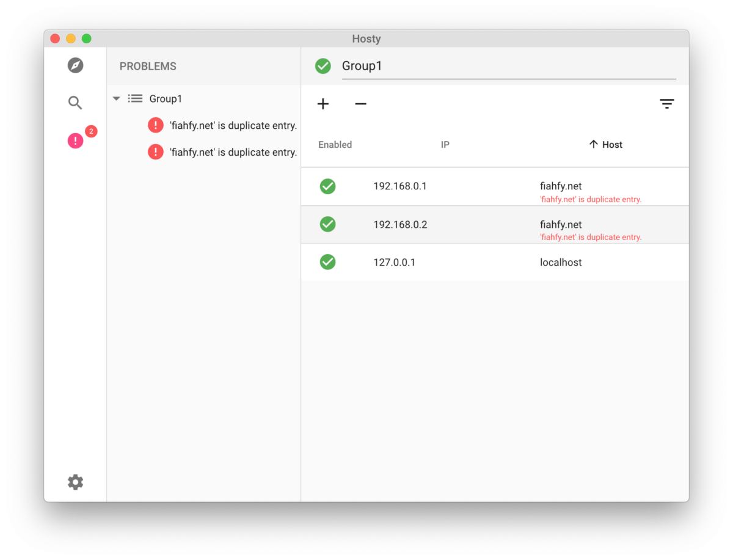Viewport: 733px width, 560px height.
Task: Open the compass explorer view
Action: [x=75, y=65]
